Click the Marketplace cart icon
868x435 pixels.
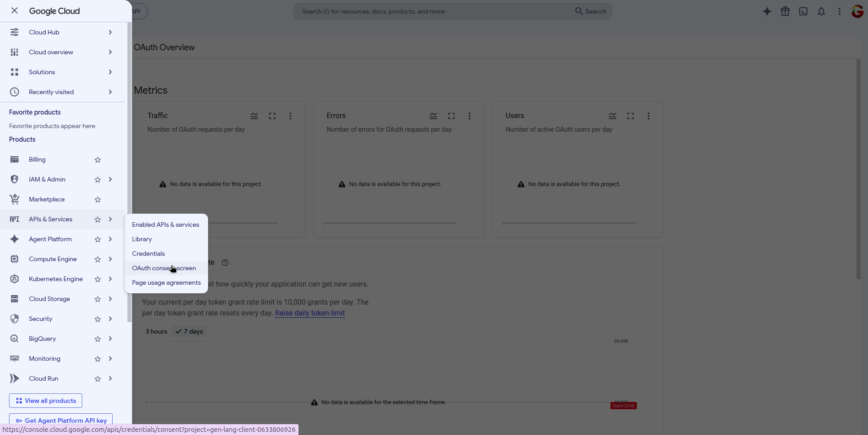pyautogui.click(x=14, y=199)
